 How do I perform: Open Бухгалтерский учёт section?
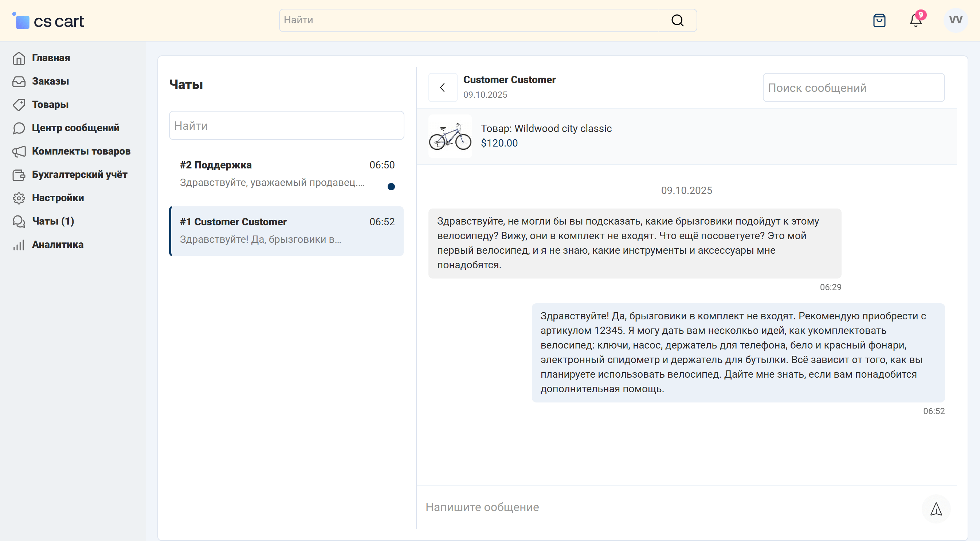pos(79,174)
